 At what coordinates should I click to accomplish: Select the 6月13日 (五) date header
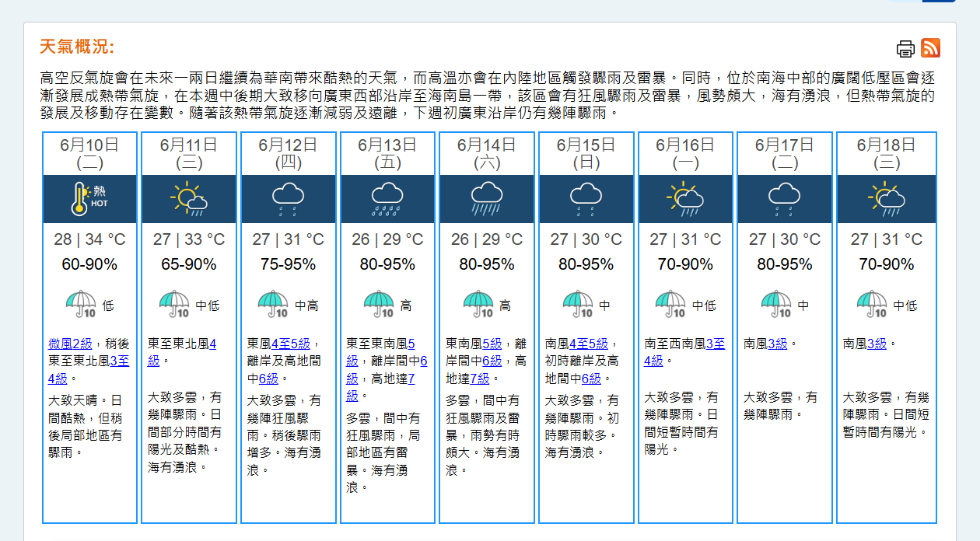coord(387,153)
